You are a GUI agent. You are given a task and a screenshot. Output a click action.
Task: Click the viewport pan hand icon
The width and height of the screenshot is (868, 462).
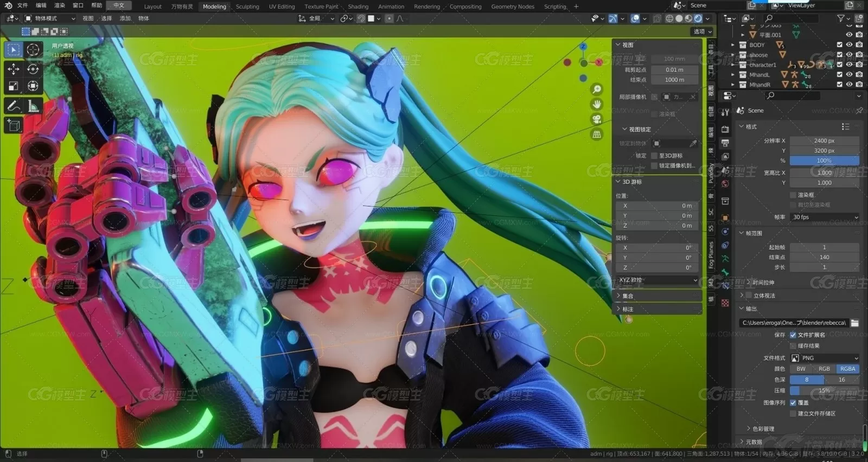597,104
